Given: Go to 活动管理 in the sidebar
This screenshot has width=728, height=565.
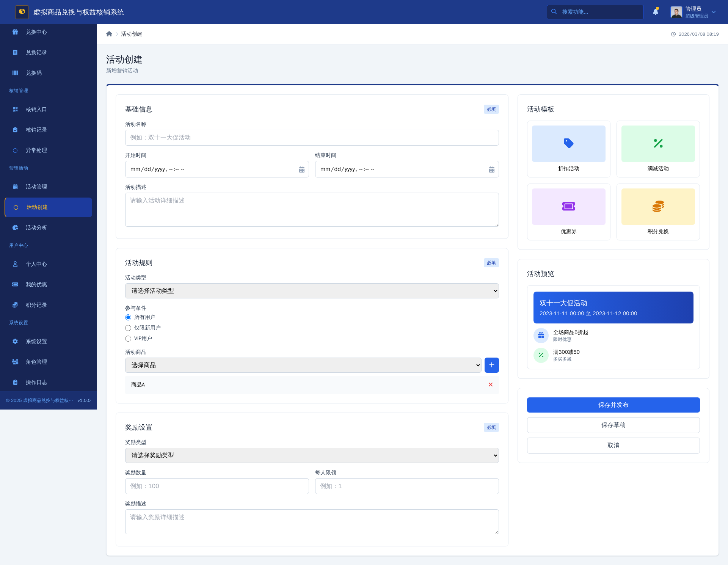Looking at the screenshot, I should (x=36, y=187).
